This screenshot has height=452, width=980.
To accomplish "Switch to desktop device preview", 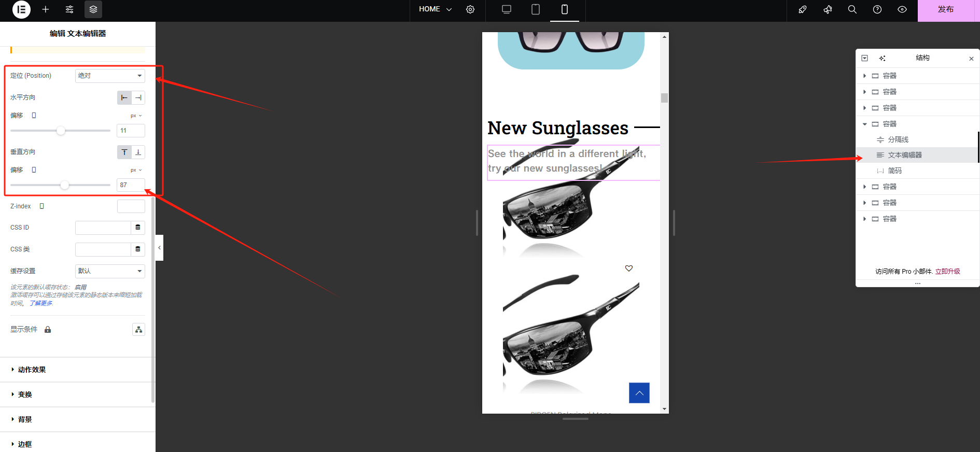I will (507, 9).
